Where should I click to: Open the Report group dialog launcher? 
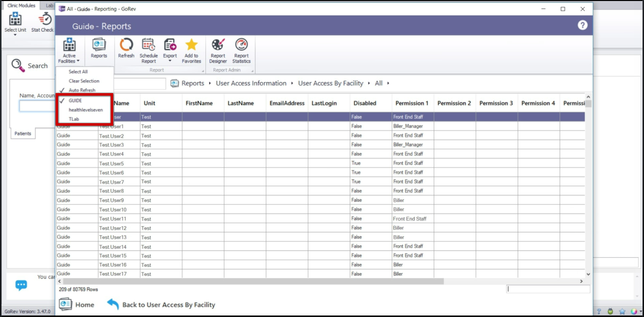point(202,71)
